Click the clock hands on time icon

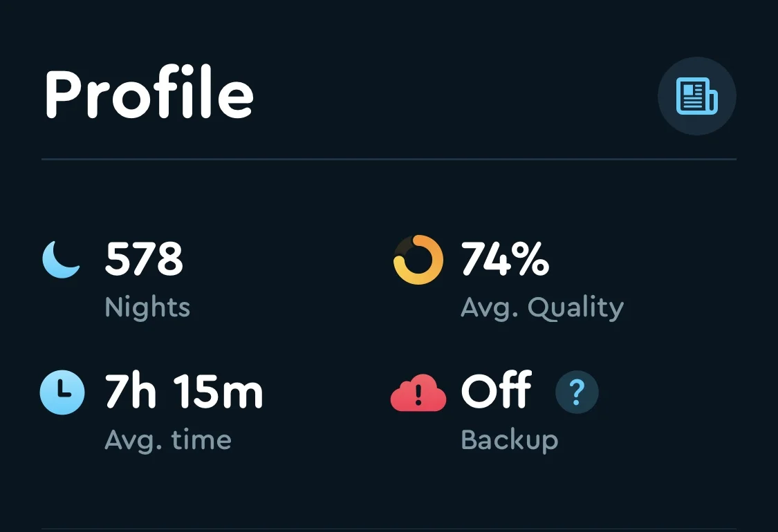click(x=64, y=389)
